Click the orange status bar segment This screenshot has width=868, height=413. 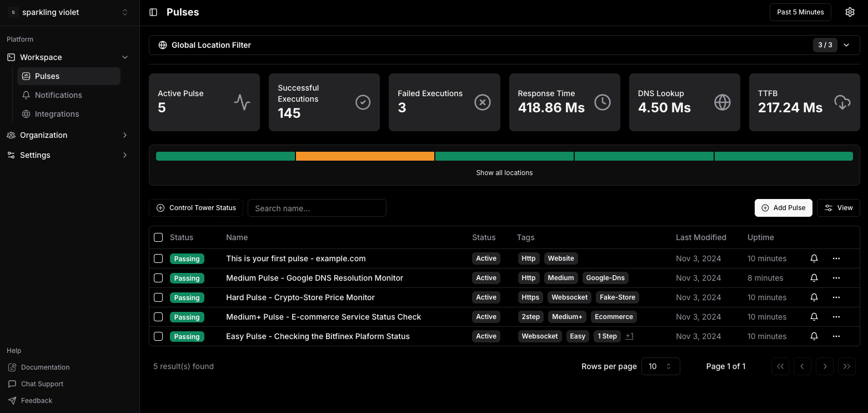tap(365, 156)
